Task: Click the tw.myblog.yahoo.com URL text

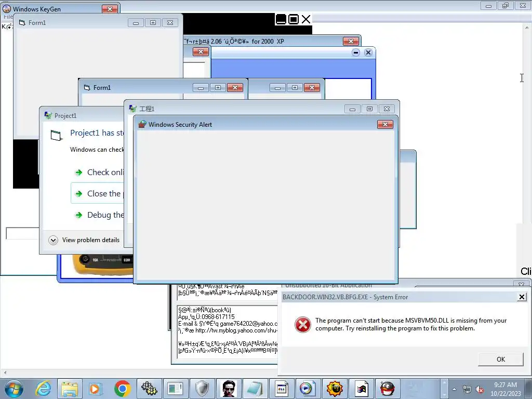Action: click(x=236, y=330)
